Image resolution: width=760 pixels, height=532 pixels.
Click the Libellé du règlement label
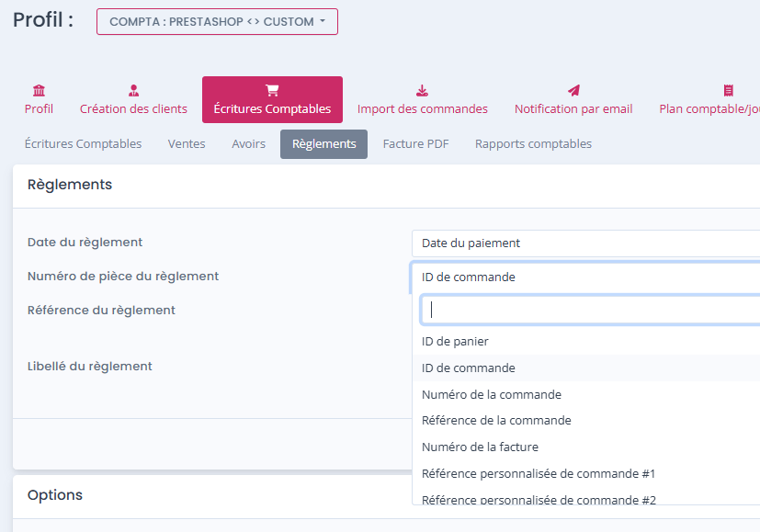click(90, 367)
